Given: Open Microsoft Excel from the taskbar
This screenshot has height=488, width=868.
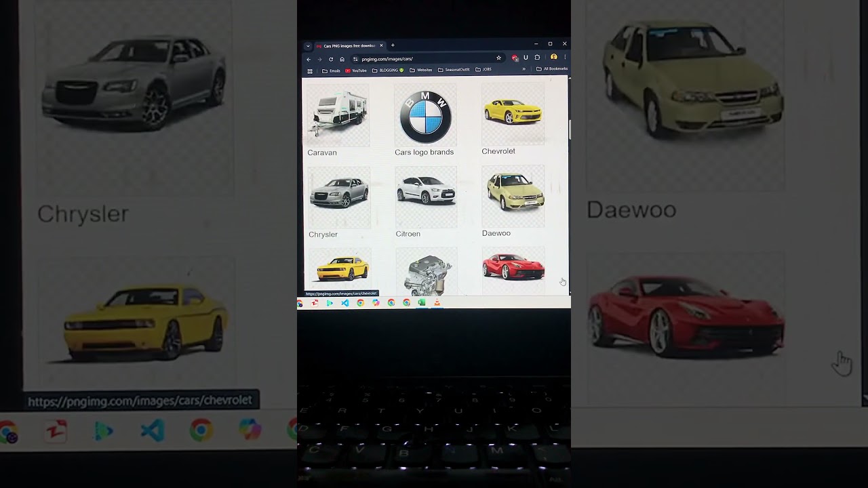Looking at the screenshot, I should [x=422, y=303].
